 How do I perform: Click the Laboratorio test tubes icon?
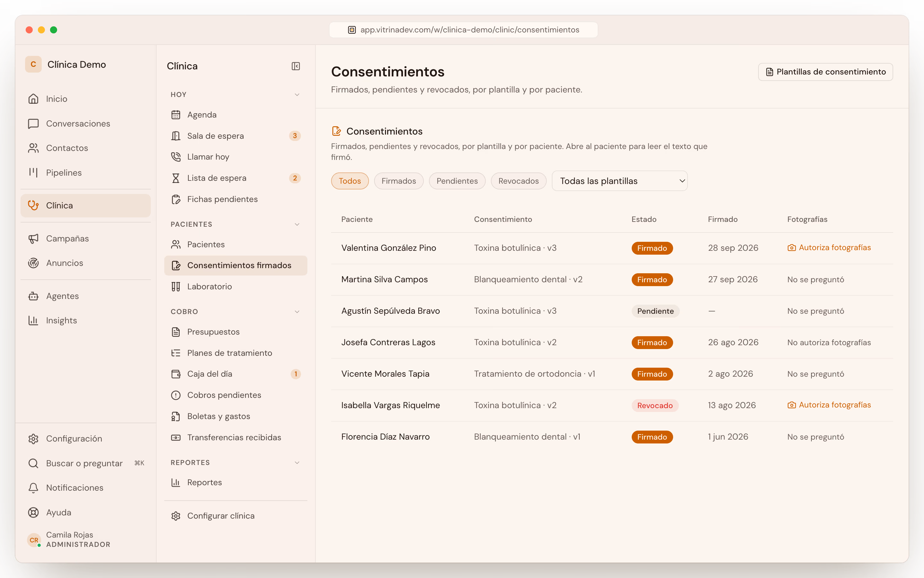pyautogui.click(x=175, y=287)
